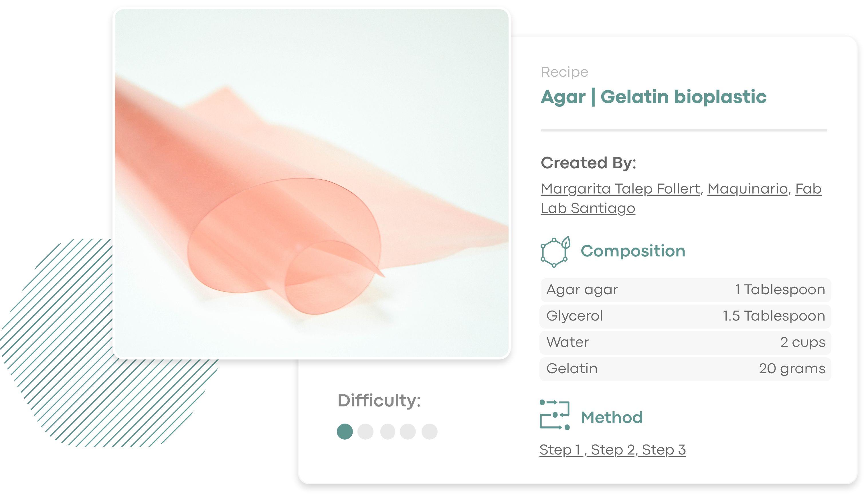868x498 pixels.
Task: Click the Water 2 cups row
Action: point(685,342)
